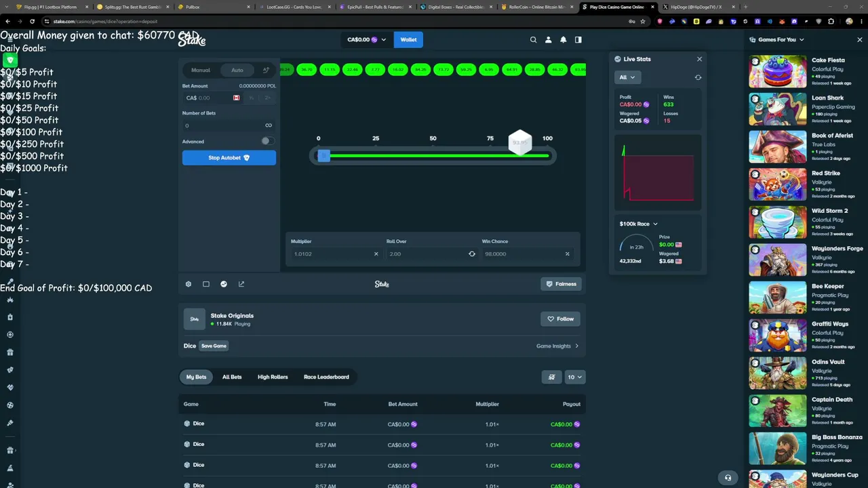868x488 pixels.
Task: Double the bet amount
Action: point(267,98)
